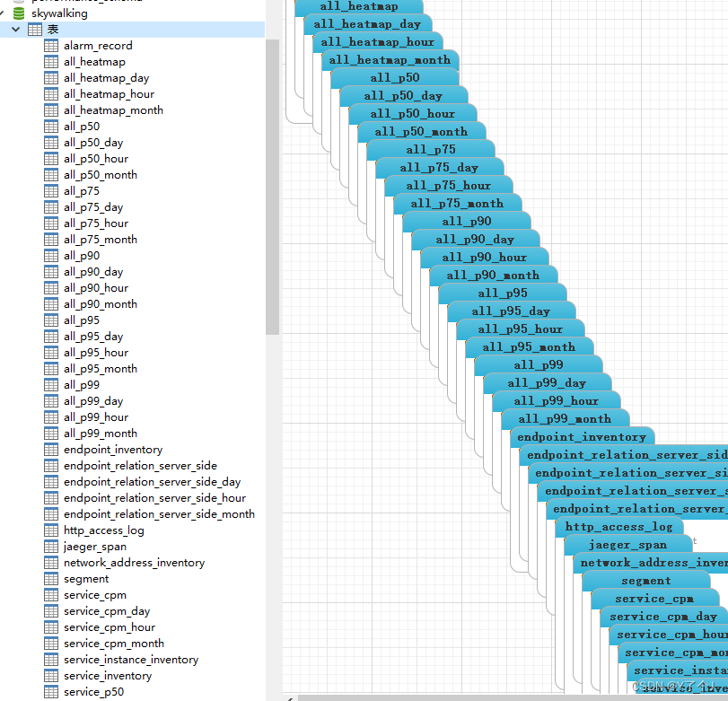Collapse the 表 tables folder chevron
Screen dimensions: 728x701
pos(16,30)
